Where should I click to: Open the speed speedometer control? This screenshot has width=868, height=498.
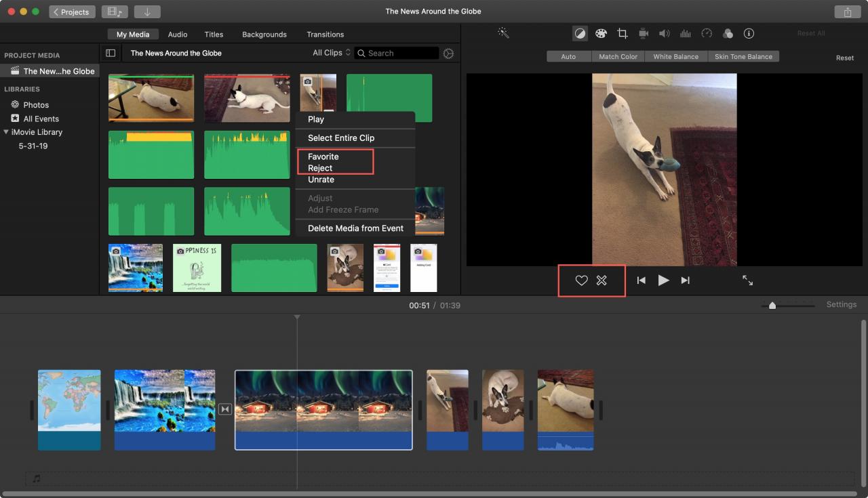coord(707,33)
